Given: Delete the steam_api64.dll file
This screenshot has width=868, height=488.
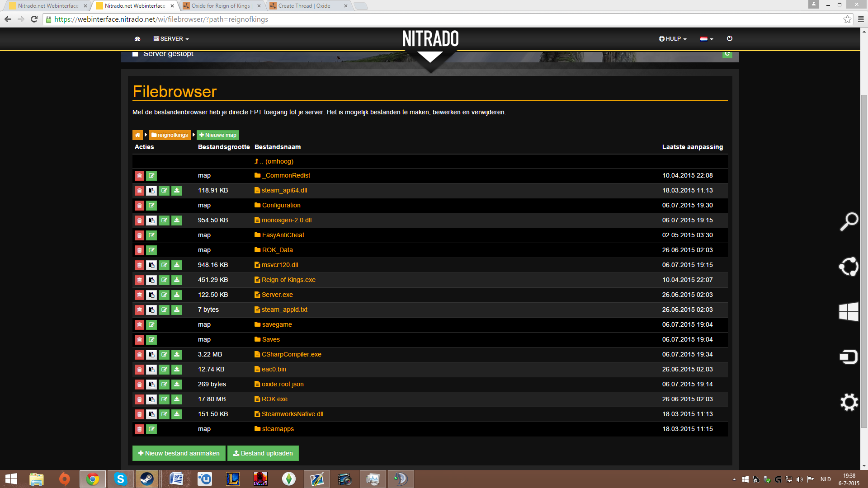Looking at the screenshot, I should [139, 191].
